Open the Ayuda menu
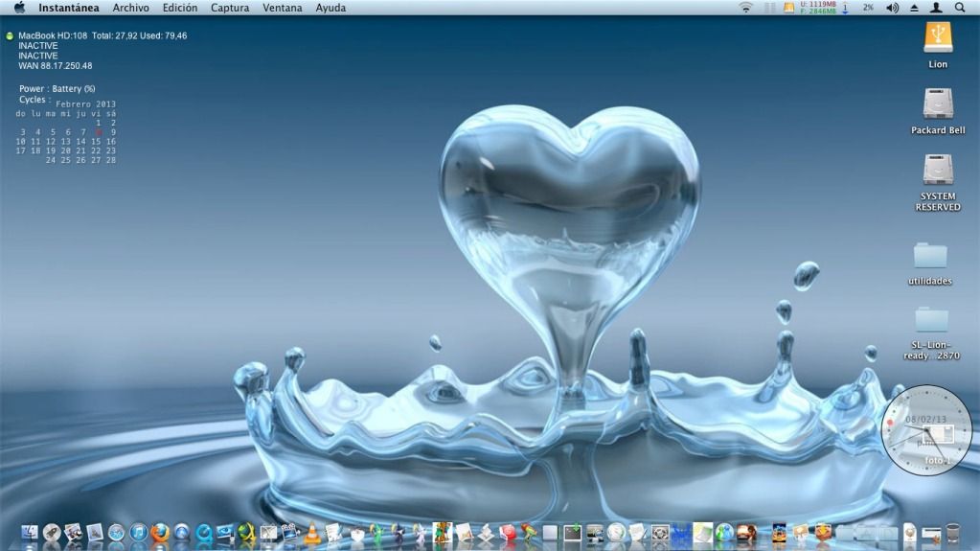The image size is (980, 551). (330, 8)
